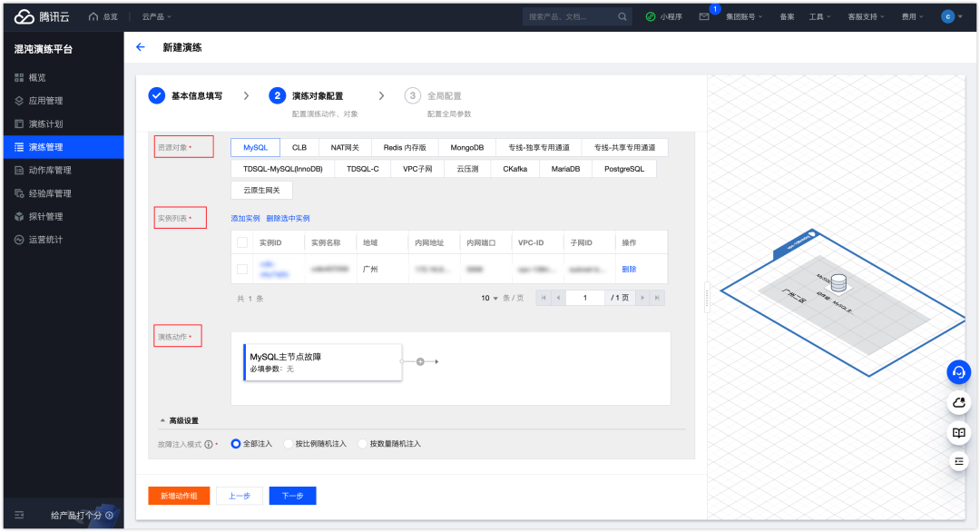Open the 小程序 mini program icon

(x=651, y=17)
